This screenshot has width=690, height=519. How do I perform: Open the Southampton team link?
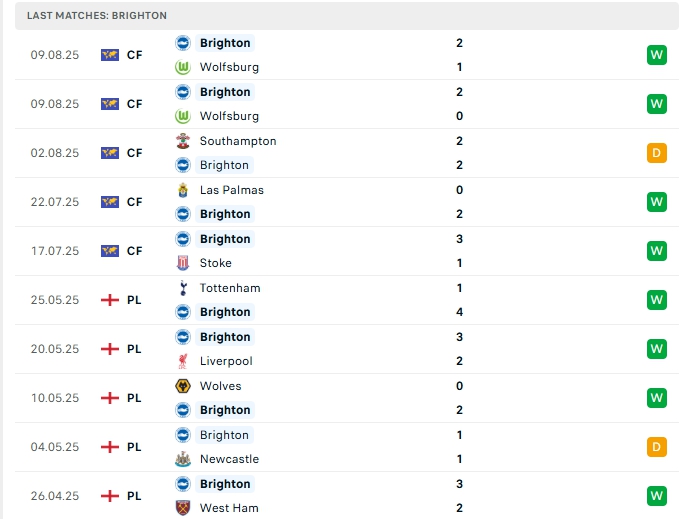click(x=238, y=141)
